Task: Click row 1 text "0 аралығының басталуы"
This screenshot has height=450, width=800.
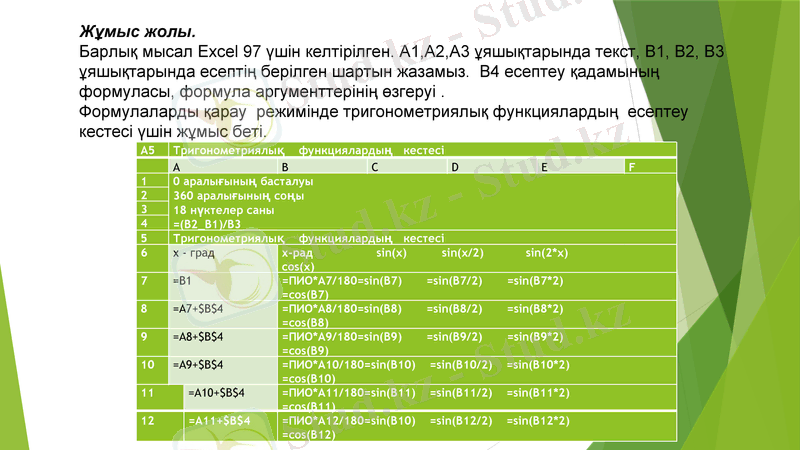Action: (243, 182)
